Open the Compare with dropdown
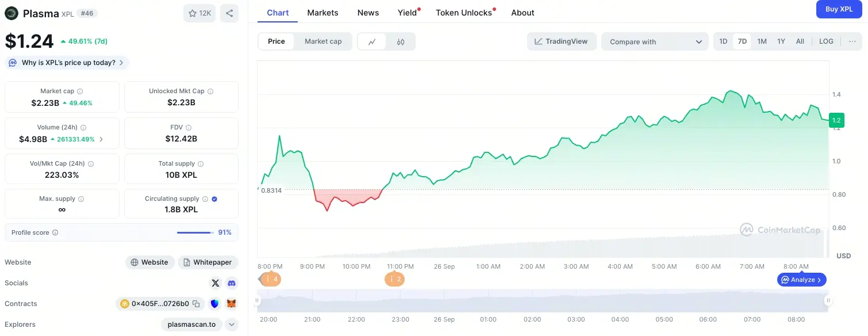Screen dimensions: 868x336 655,41
